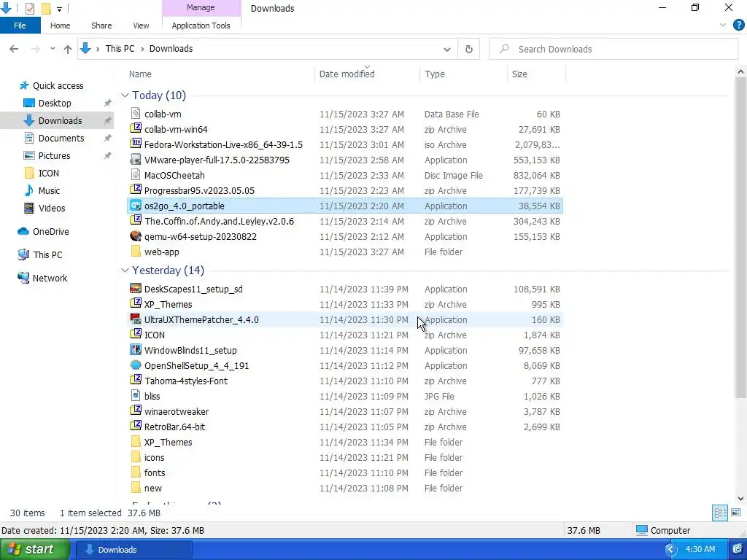Expand the ribbon with the chevron
Image resolution: width=747 pixels, height=560 pixels.
coord(723,26)
